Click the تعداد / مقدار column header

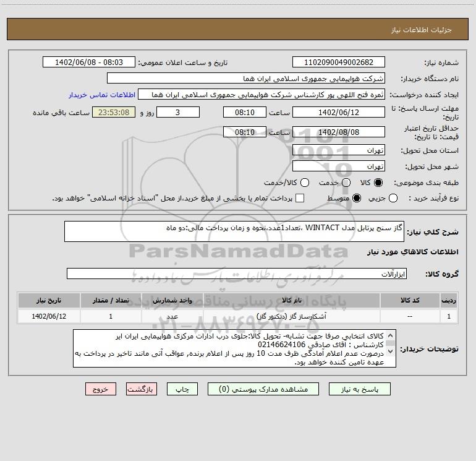coord(111,300)
